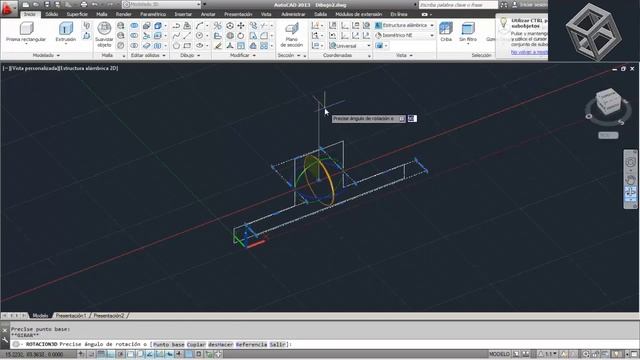The height and width of the screenshot is (360, 640).
Task: Close the command line panel with X
Action: point(5,329)
